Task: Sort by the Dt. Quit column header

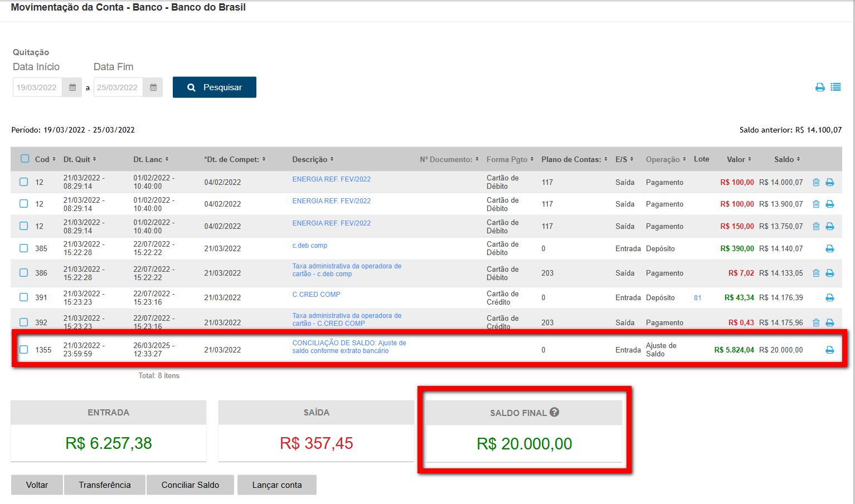Action: [x=79, y=159]
